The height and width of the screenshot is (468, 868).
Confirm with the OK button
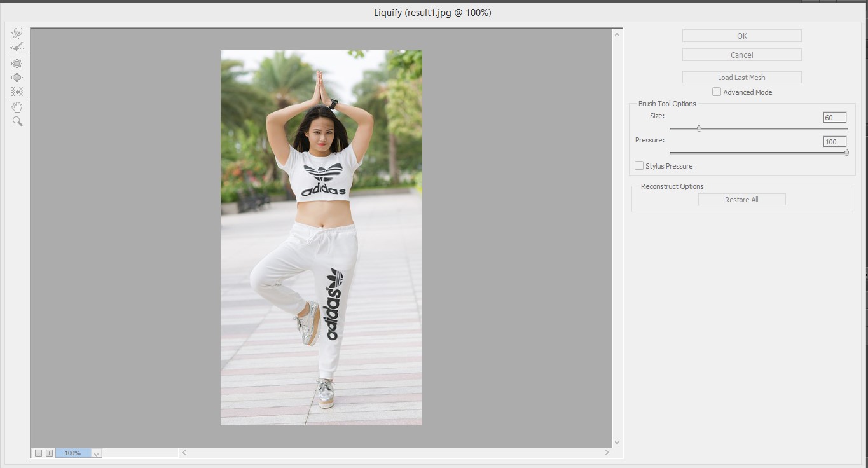(742, 36)
